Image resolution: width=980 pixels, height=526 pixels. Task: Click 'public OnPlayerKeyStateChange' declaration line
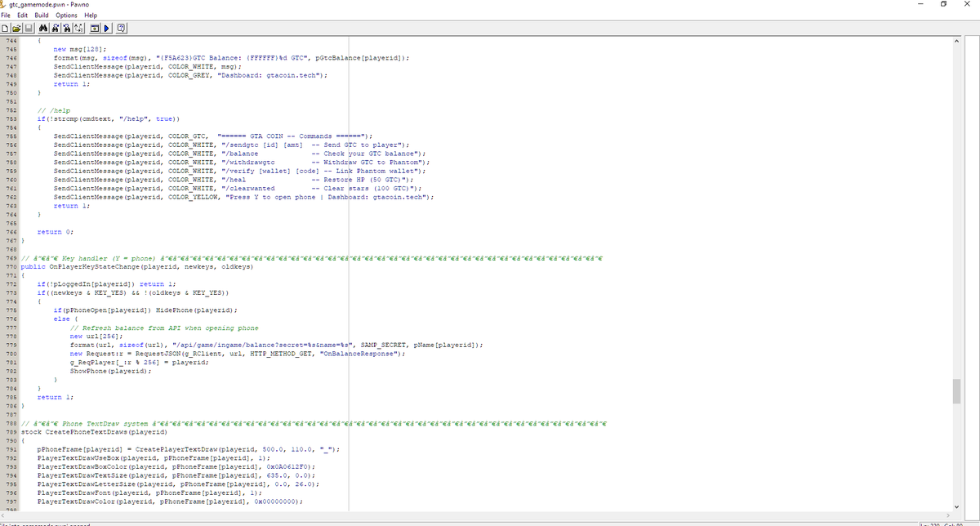point(137,266)
